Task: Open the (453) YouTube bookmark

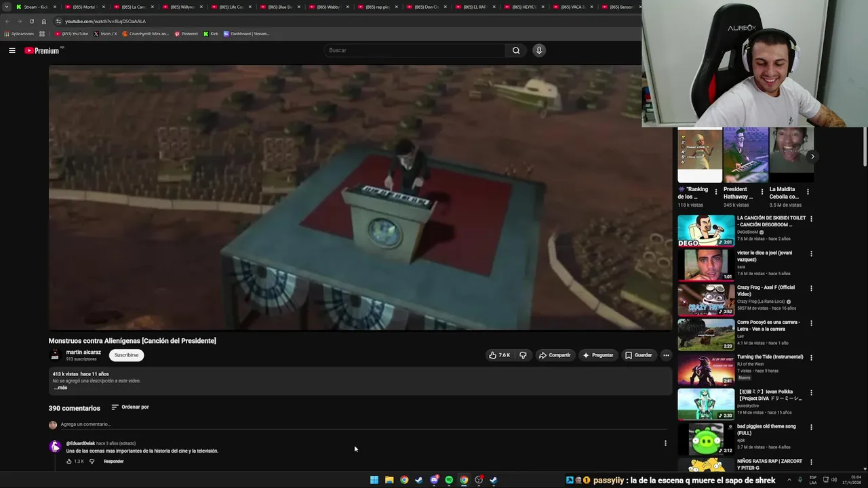Action: (72, 34)
